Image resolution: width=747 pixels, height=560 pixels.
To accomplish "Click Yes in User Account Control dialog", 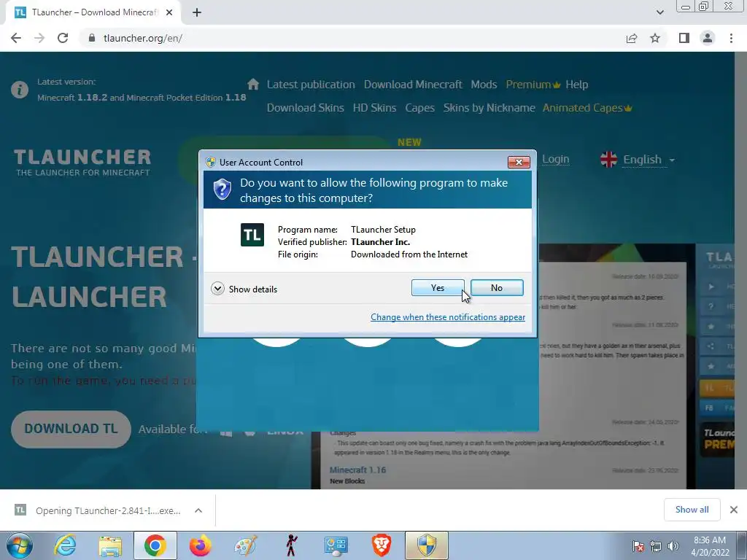I will (438, 287).
